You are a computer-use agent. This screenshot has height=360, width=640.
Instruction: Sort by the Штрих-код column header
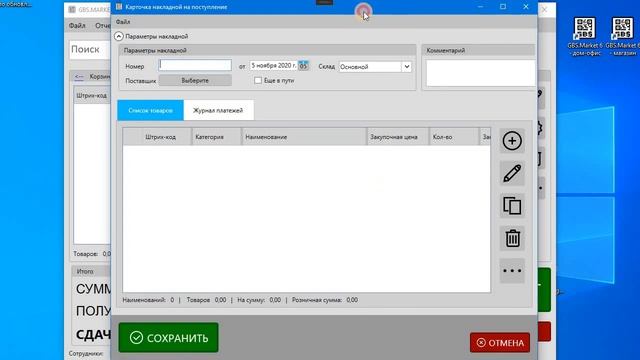160,137
